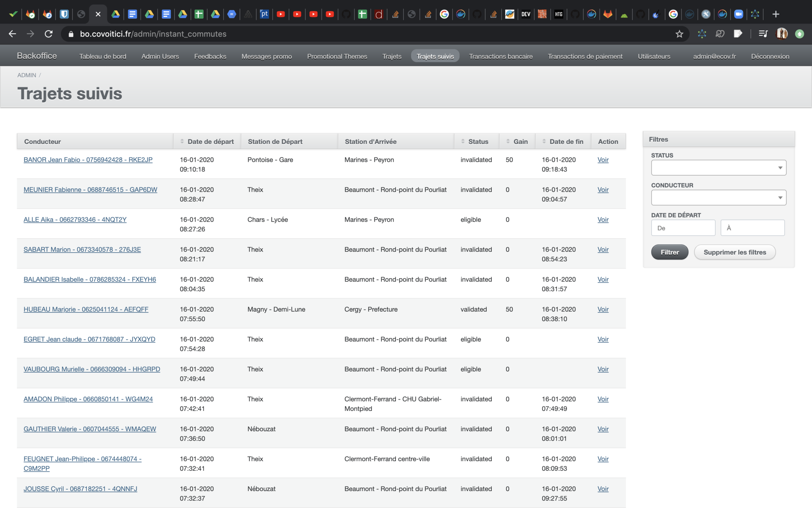Click the browser back arrow
This screenshot has height=508, width=812.
click(12, 34)
